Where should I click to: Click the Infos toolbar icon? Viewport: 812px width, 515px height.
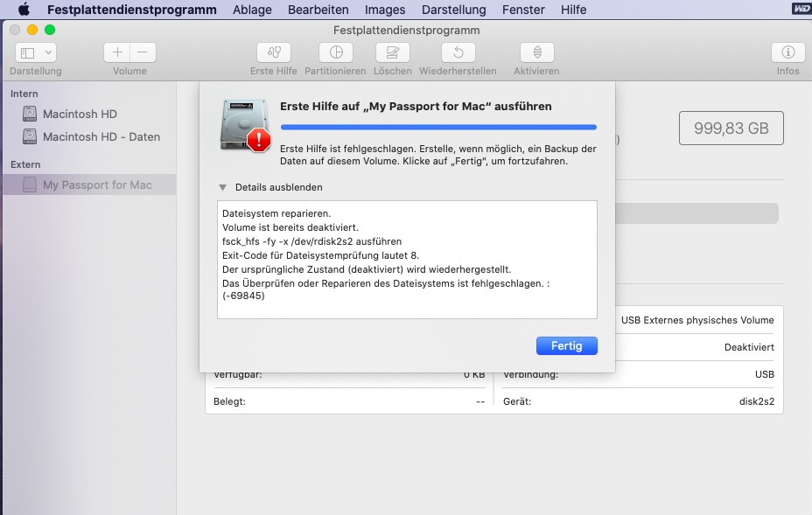[x=788, y=52]
